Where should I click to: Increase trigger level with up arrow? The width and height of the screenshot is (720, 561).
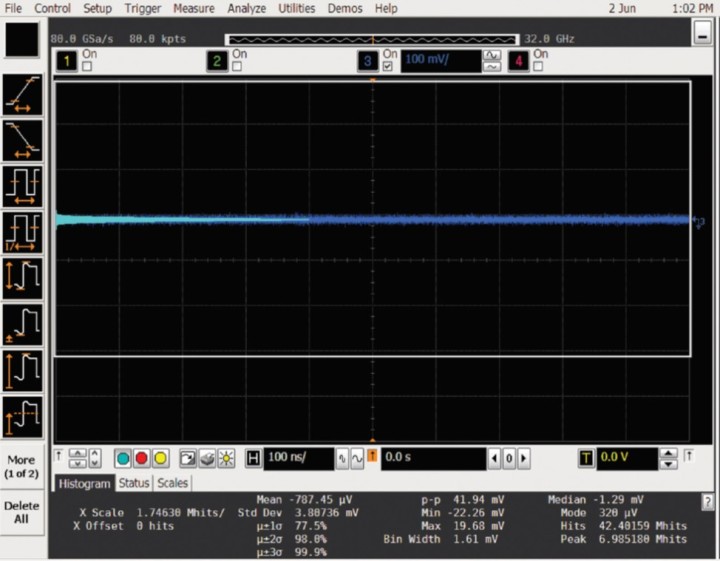click(x=668, y=453)
